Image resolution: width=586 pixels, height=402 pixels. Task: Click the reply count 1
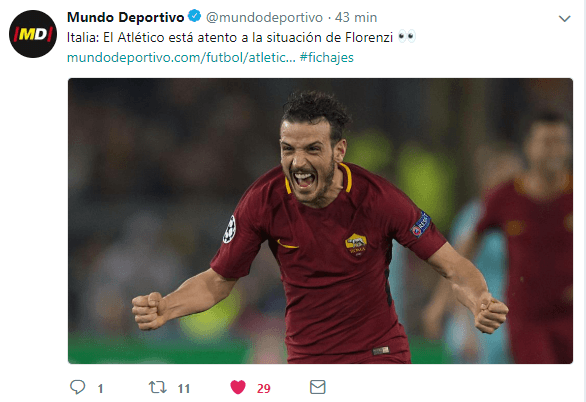tap(100, 389)
